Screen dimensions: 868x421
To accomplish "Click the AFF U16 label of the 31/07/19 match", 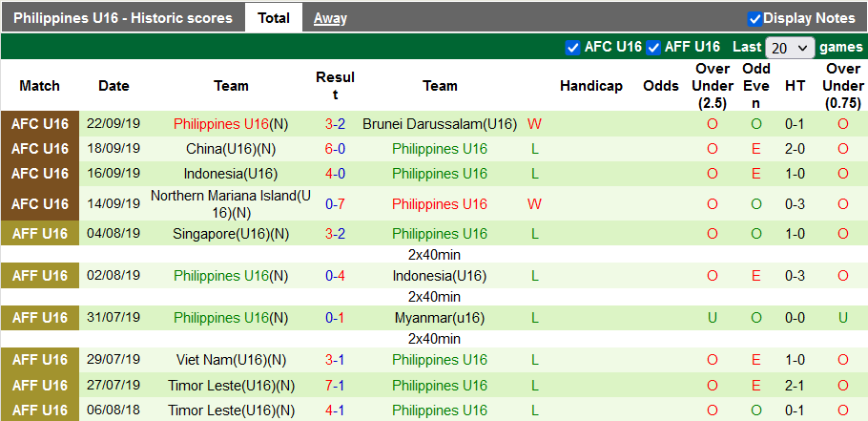I will pos(40,318).
